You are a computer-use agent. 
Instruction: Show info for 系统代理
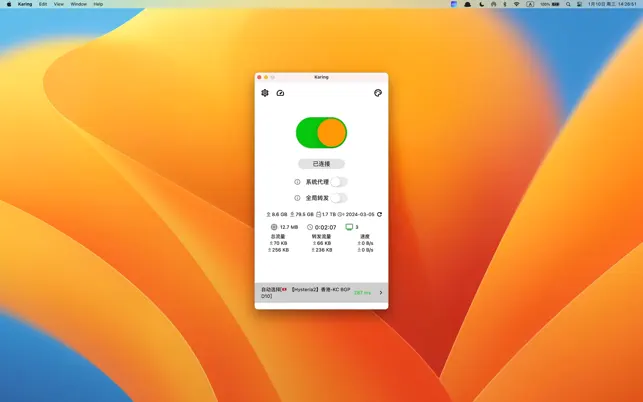297,182
